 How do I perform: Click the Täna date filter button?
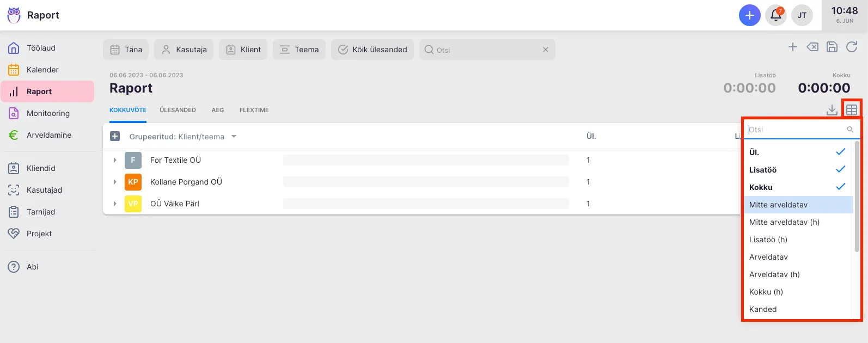(x=126, y=50)
